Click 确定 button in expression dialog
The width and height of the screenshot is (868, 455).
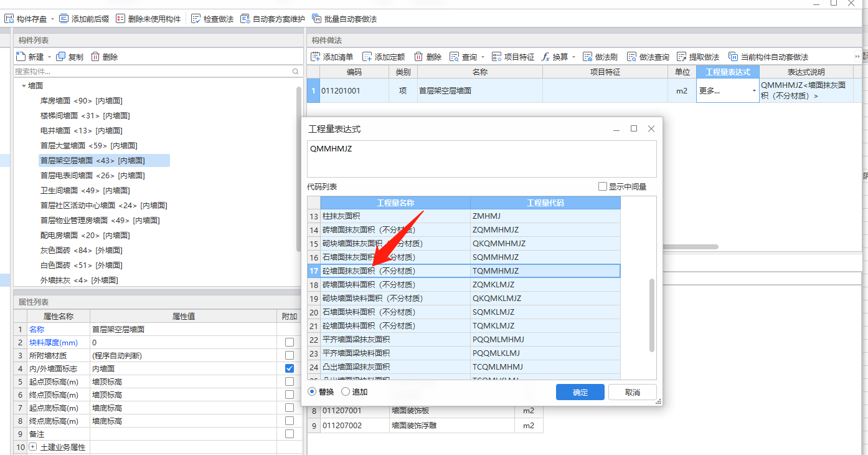coord(580,392)
